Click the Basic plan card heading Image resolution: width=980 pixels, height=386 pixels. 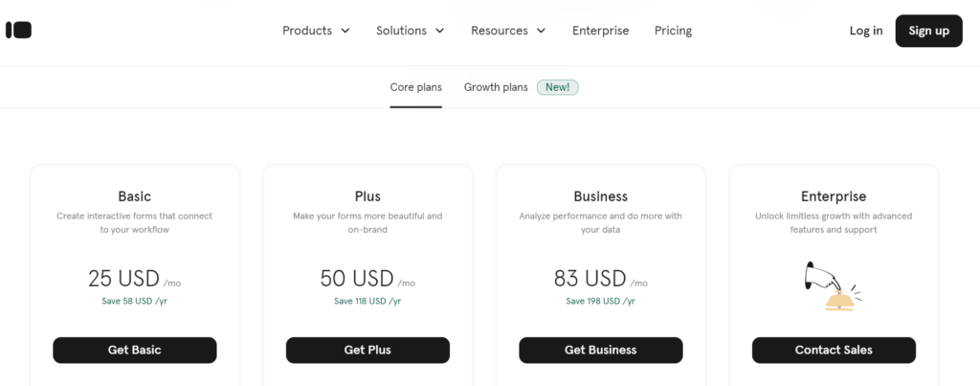pyautogui.click(x=134, y=196)
